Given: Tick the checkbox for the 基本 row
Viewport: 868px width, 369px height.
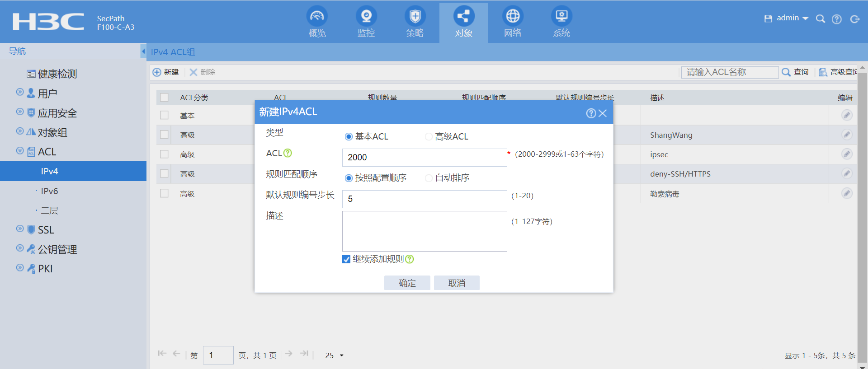Looking at the screenshot, I should click(164, 115).
